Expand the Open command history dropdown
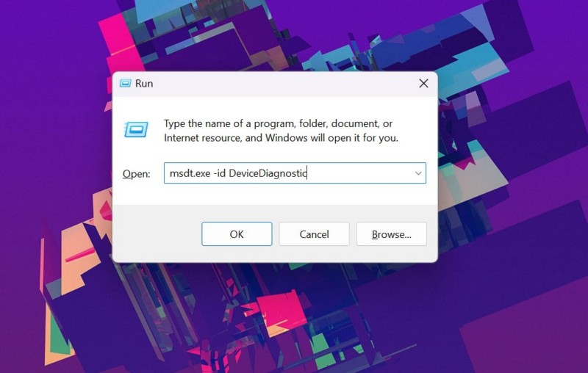This screenshot has width=588, height=373. [418, 173]
